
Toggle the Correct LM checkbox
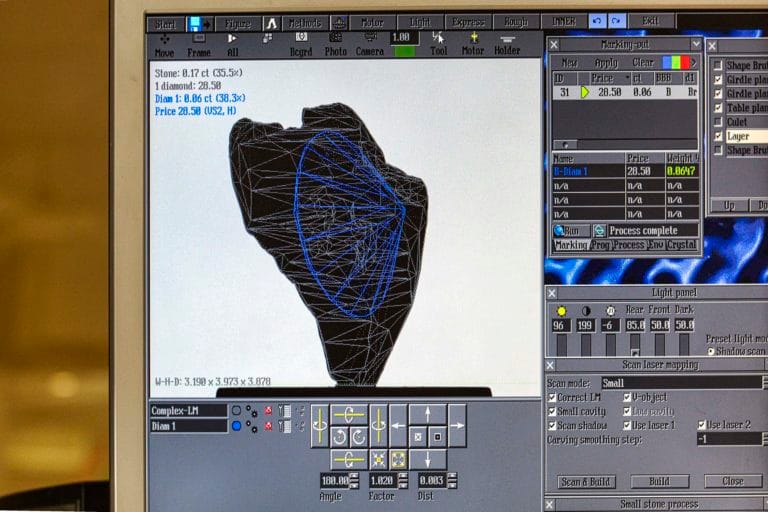(x=553, y=398)
